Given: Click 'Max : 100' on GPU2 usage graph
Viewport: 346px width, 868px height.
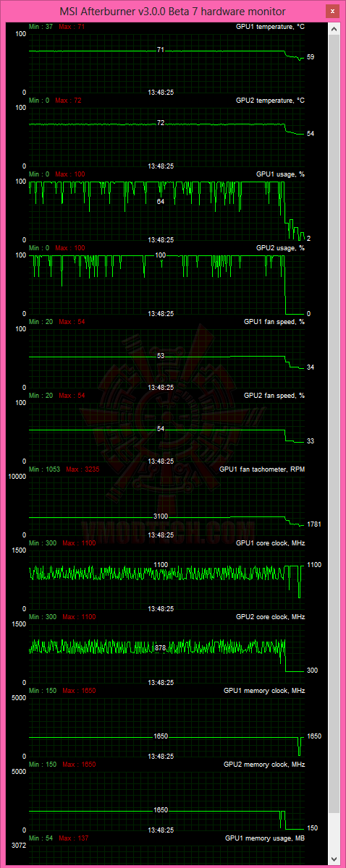Looking at the screenshot, I should coord(70,248).
